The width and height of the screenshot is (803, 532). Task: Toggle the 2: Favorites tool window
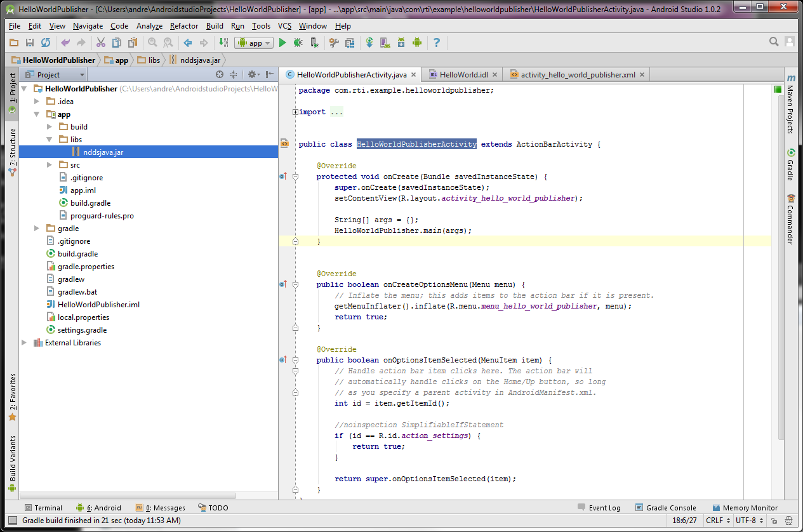(13, 397)
